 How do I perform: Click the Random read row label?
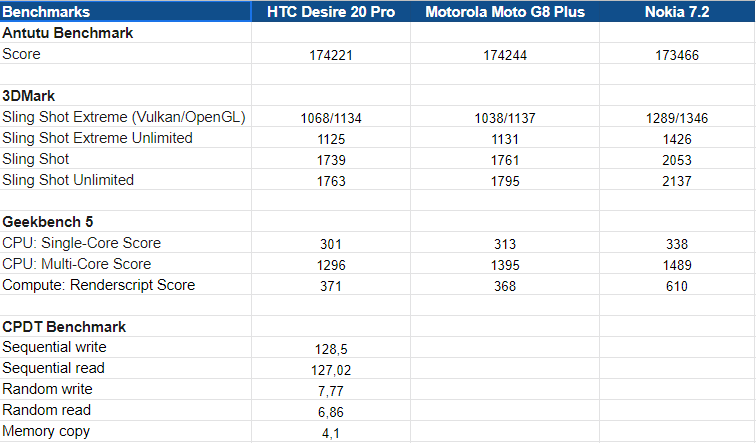click(x=46, y=410)
